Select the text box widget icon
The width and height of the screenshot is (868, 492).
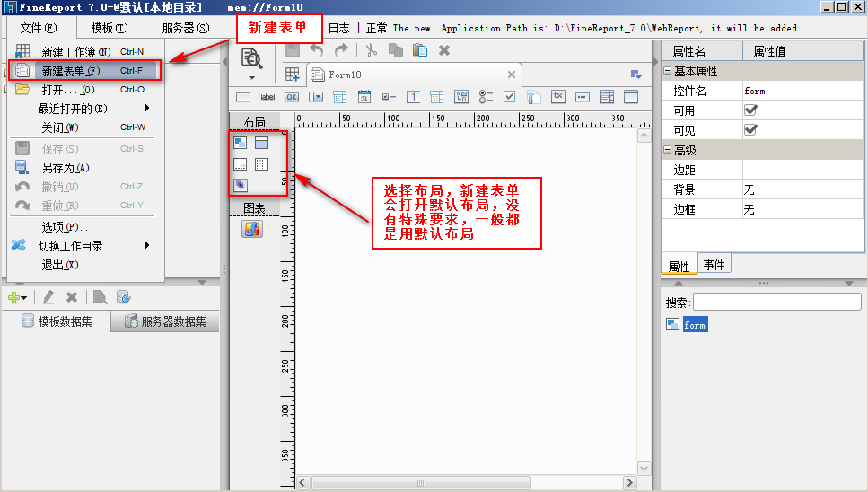pos(243,97)
